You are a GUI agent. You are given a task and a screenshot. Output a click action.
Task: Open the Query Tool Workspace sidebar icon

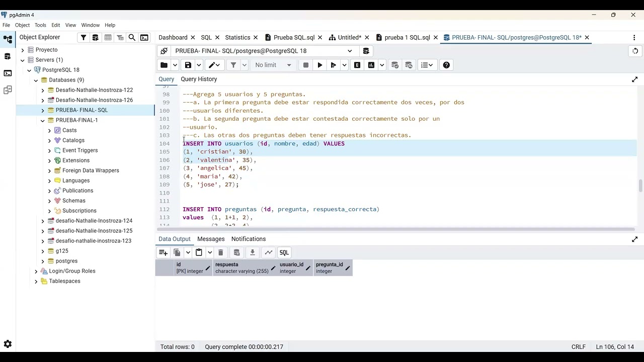pyautogui.click(x=8, y=56)
